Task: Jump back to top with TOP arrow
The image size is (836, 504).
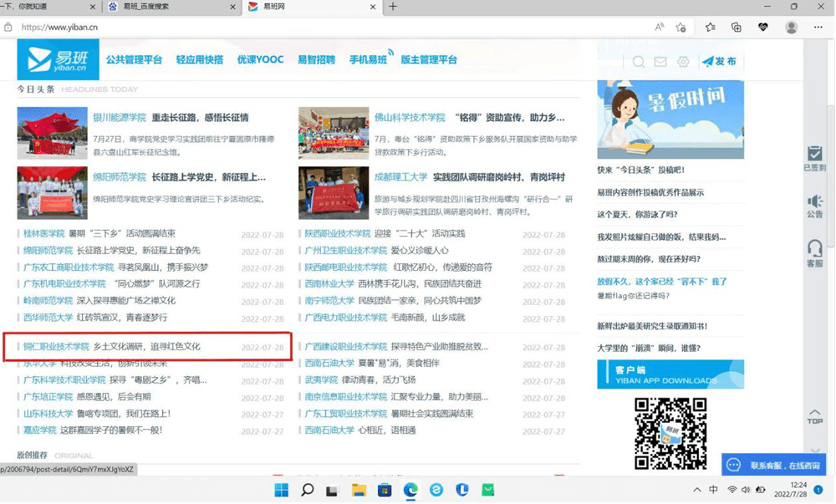Action: tap(814, 416)
